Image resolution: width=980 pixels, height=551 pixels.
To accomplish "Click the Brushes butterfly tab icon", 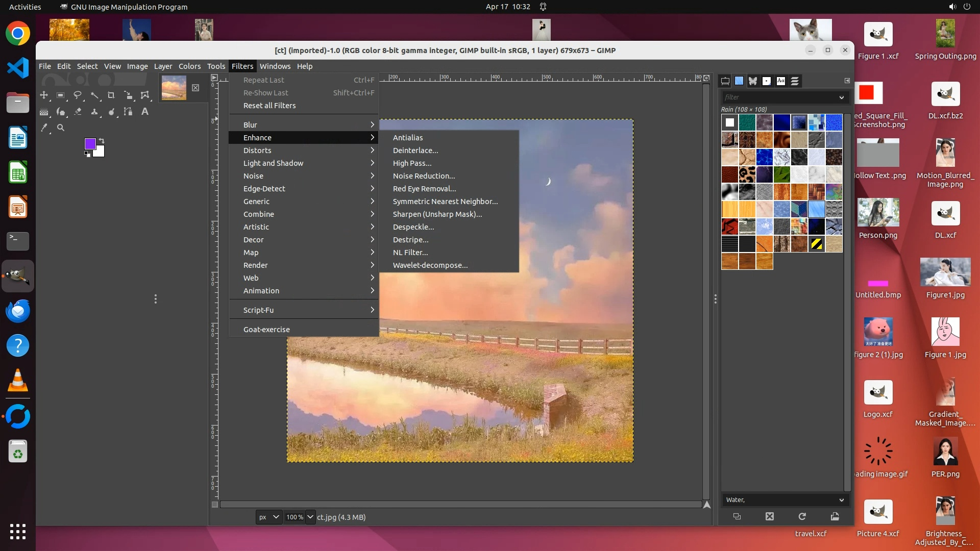I will 753,81.
